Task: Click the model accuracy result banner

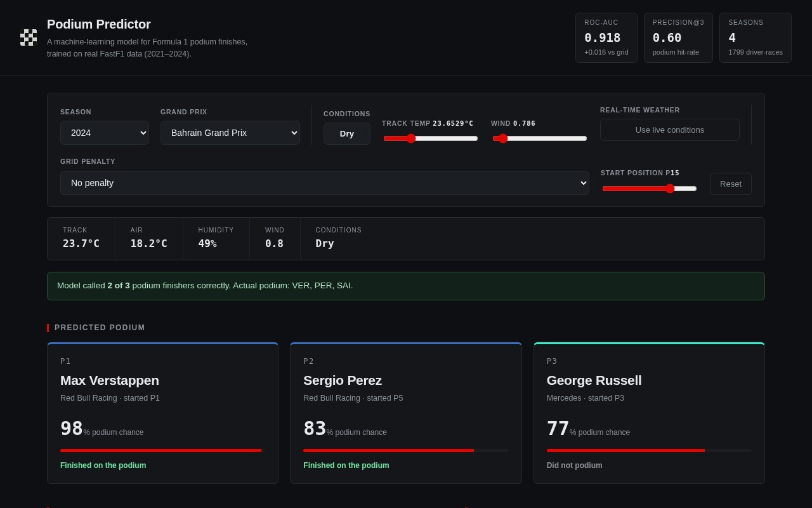Action: pos(406,286)
